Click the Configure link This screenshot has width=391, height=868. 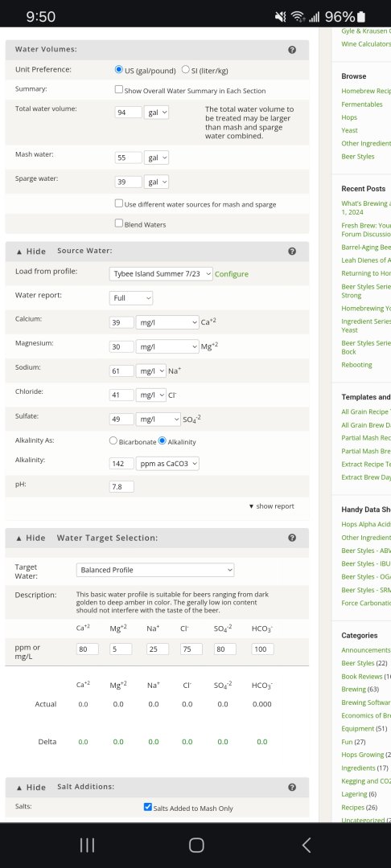click(x=232, y=274)
